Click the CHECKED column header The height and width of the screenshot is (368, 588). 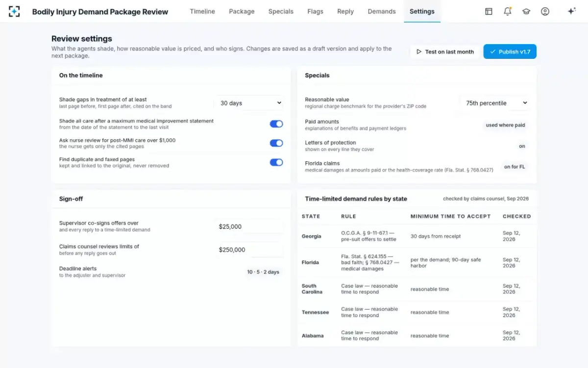[x=516, y=216]
